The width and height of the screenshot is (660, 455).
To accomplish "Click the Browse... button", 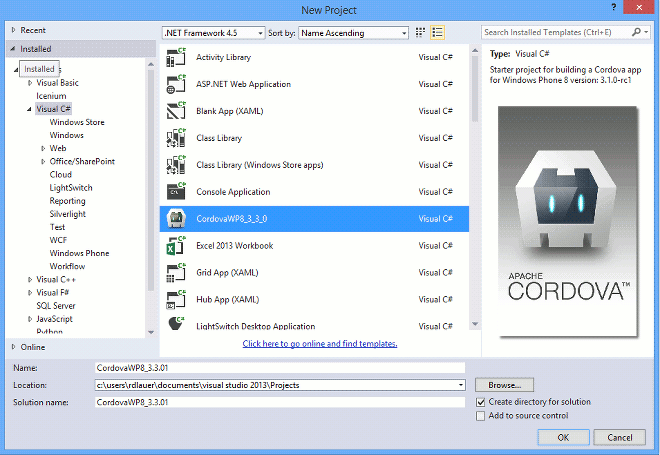I will [504, 385].
